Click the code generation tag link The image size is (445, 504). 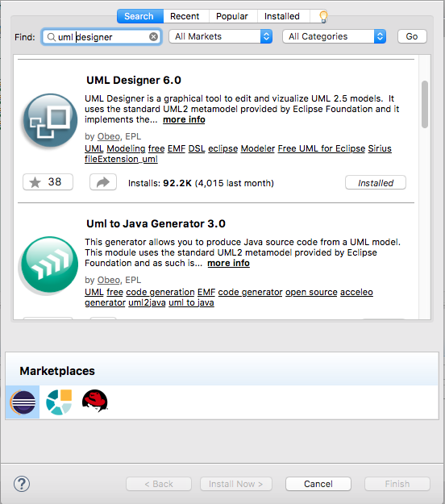160,292
